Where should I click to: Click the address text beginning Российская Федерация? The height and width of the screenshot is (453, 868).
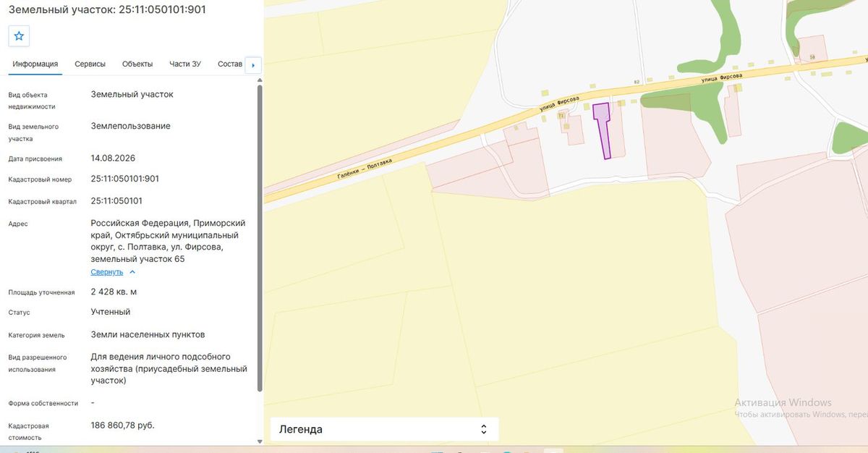click(x=169, y=241)
